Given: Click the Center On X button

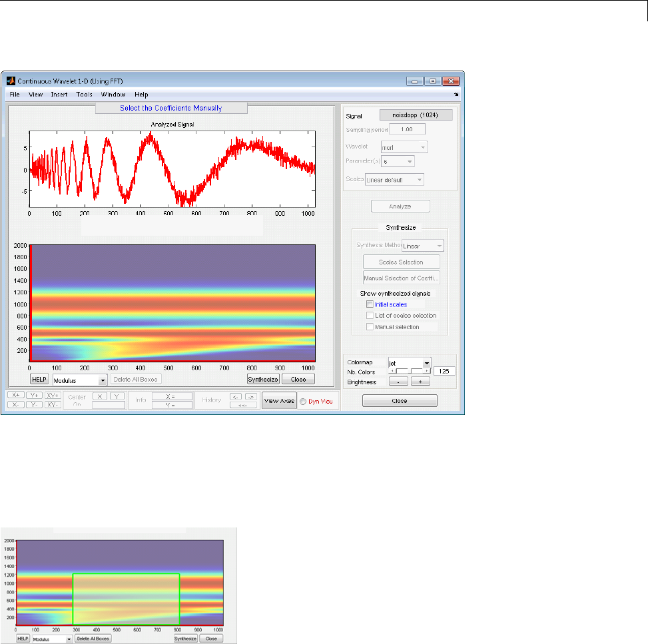Looking at the screenshot, I should click(x=100, y=396).
